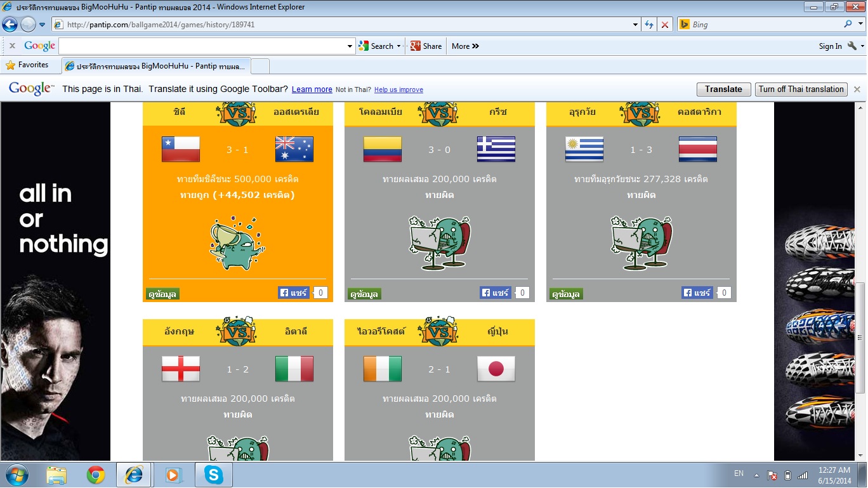Click the browser Back arrow button

[10, 25]
